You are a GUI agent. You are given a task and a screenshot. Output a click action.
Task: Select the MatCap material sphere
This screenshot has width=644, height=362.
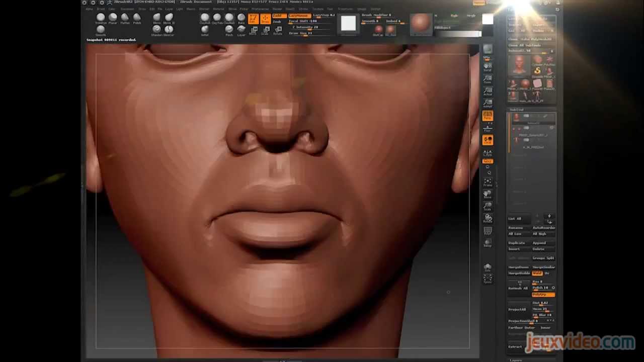378,30
